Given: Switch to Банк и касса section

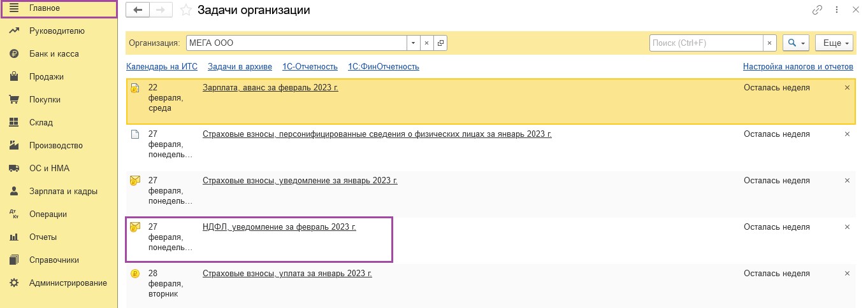Looking at the screenshot, I should pos(54,53).
